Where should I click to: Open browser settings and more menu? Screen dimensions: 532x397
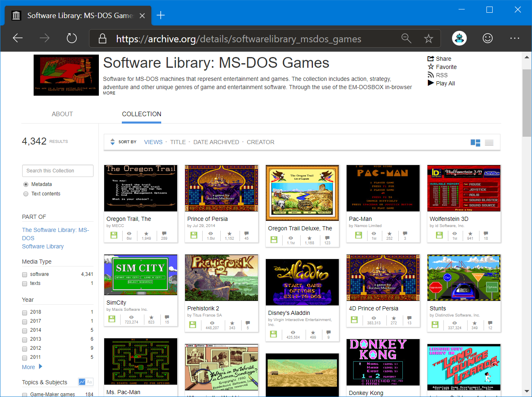click(x=515, y=38)
